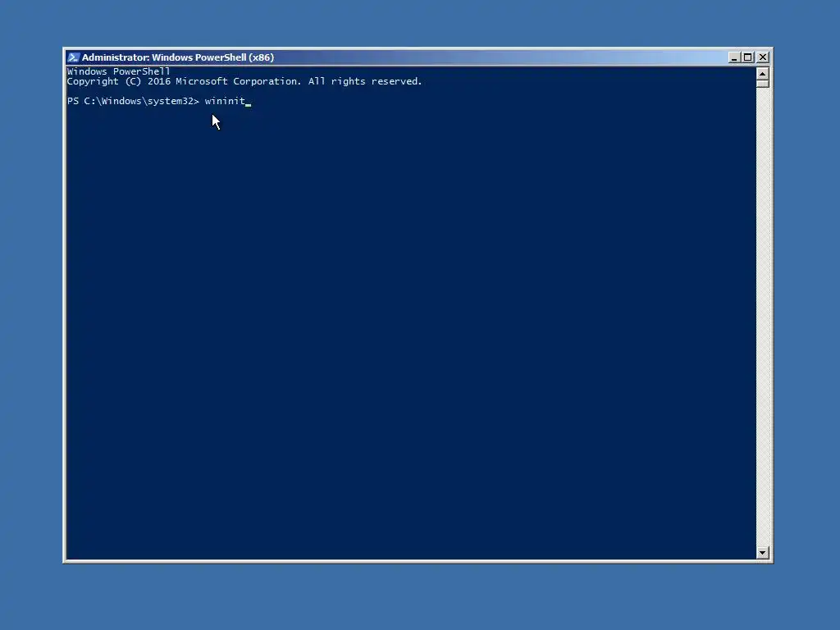This screenshot has height=630, width=840.
Task: Close the Administrator PowerShell window
Action: (763, 57)
